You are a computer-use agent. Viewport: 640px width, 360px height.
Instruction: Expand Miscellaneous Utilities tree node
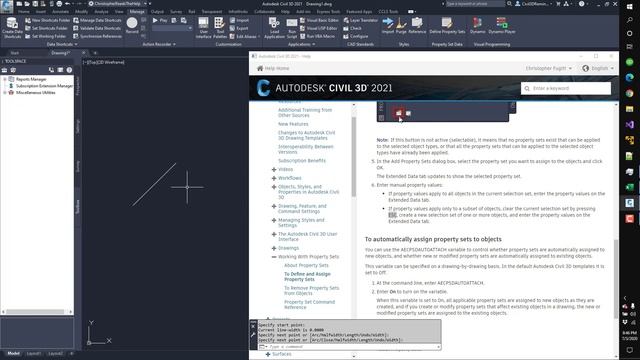[x=5, y=93]
